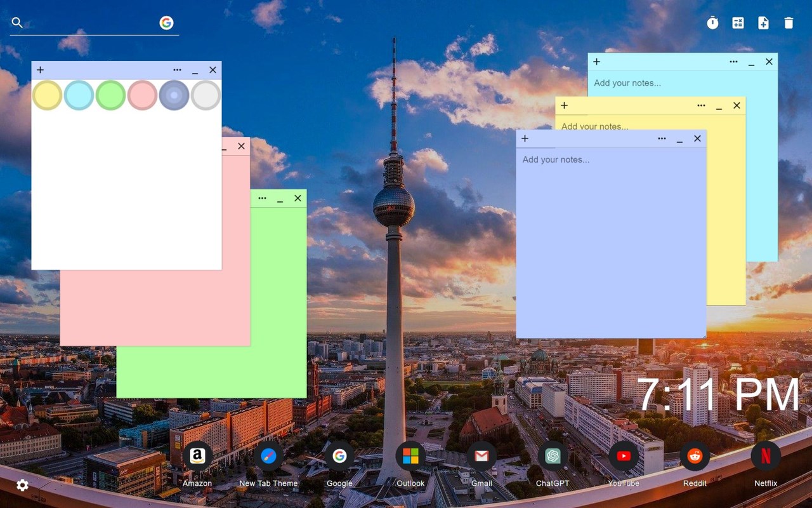Close the purple note
The height and width of the screenshot is (508, 812).
click(697, 138)
